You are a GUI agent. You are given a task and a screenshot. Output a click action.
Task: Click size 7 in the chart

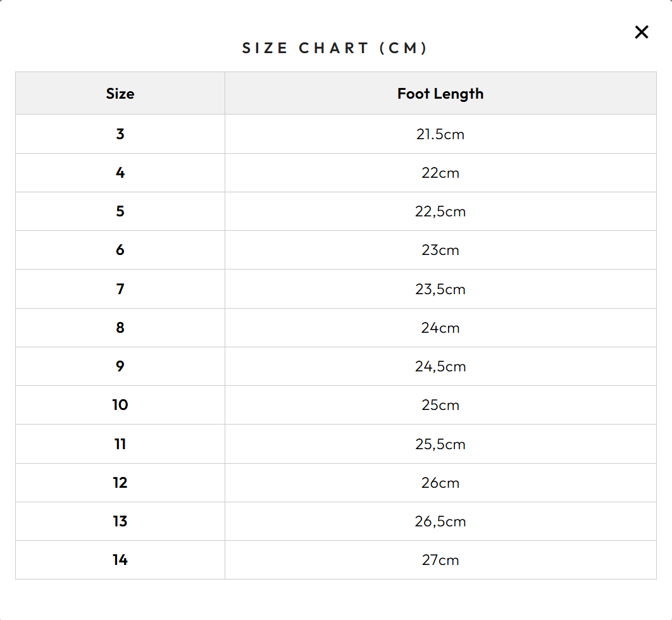[120, 289]
